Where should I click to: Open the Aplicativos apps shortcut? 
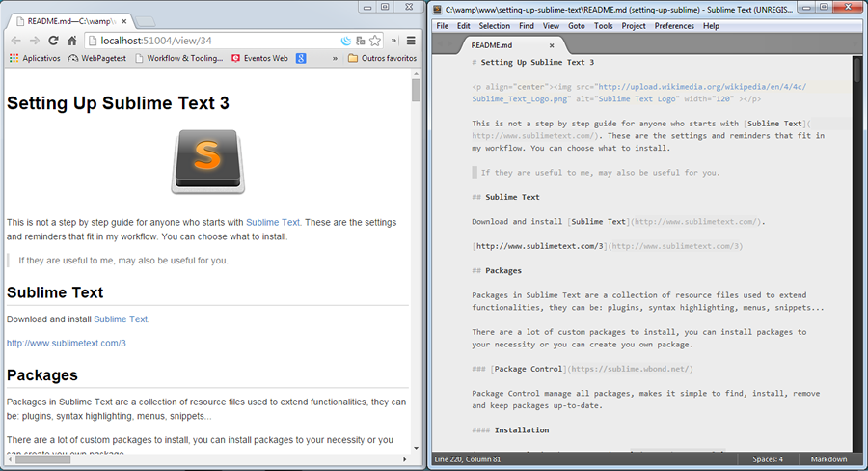[35, 58]
